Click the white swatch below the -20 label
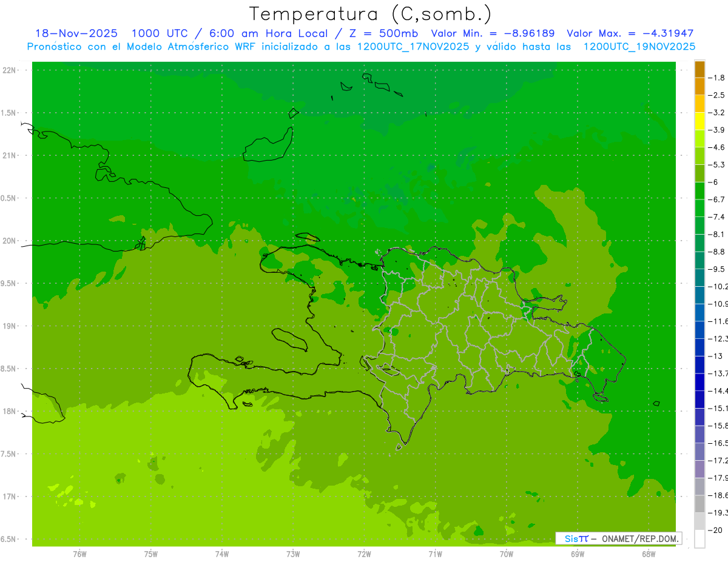728x562 pixels. click(699, 538)
